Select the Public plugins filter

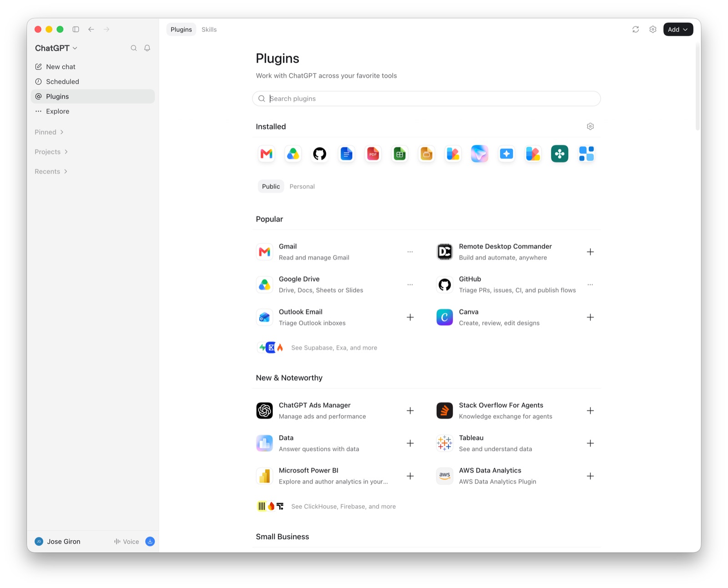point(271,187)
